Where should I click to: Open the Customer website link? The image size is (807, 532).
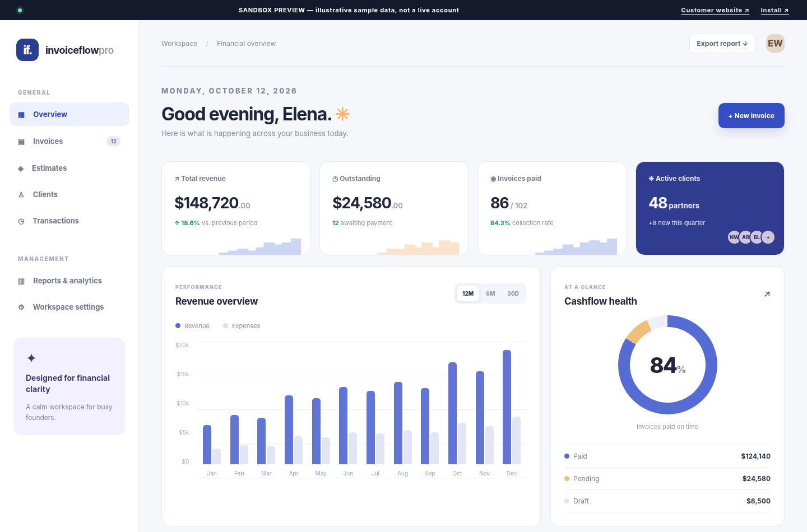click(715, 10)
